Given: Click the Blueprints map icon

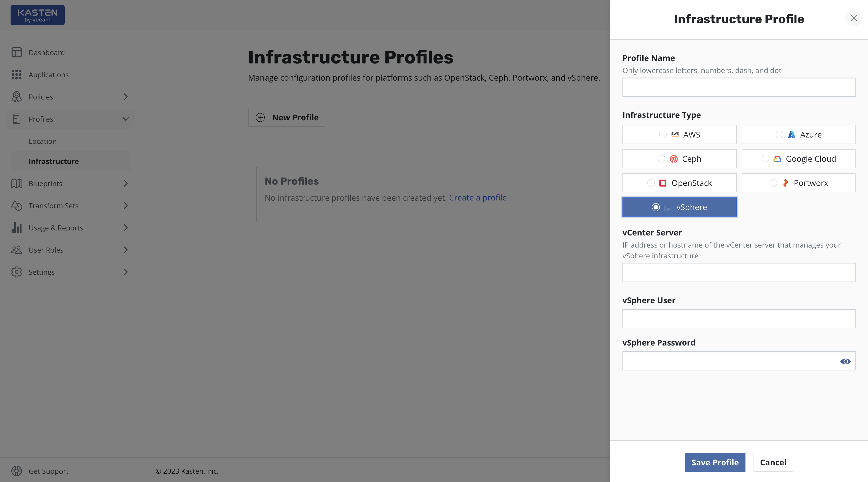Looking at the screenshot, I should 17,184.
